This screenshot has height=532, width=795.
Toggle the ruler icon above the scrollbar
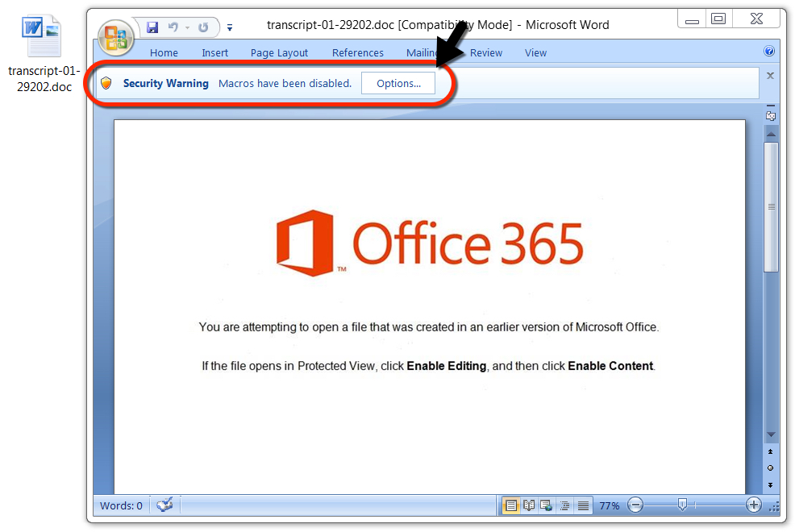771,115
